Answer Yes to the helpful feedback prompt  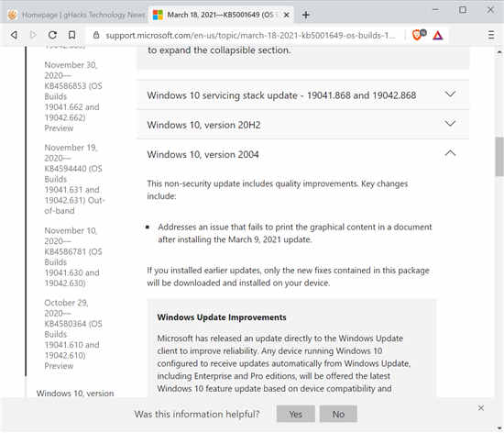pyautogui.click(x=295, y=414)
